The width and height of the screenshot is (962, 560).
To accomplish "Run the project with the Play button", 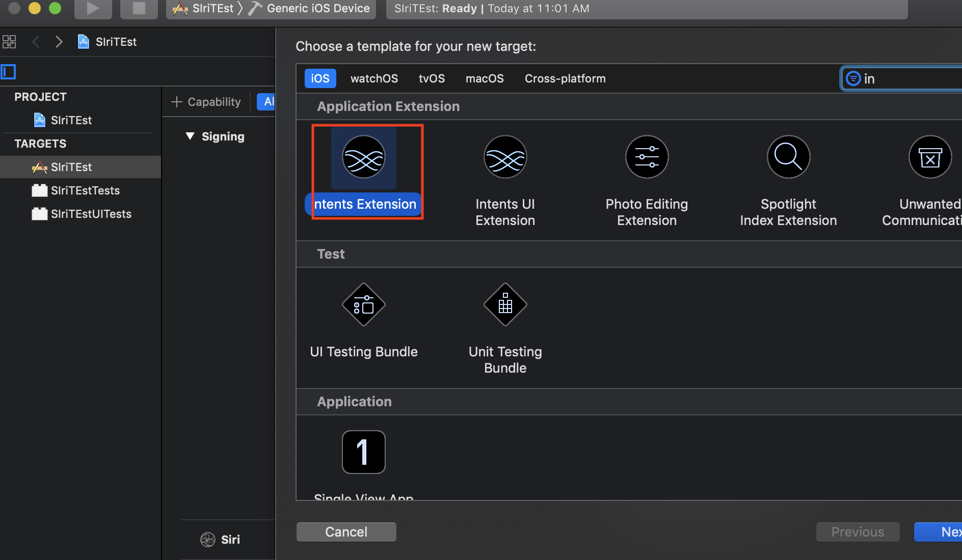I will click(93, 9).
